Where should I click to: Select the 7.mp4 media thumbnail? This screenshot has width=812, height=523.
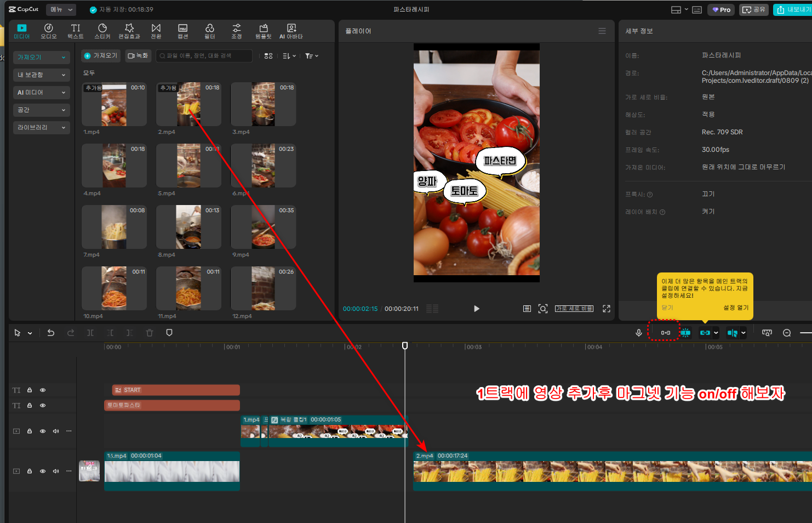pyautogui.click(x=114, y=227)
